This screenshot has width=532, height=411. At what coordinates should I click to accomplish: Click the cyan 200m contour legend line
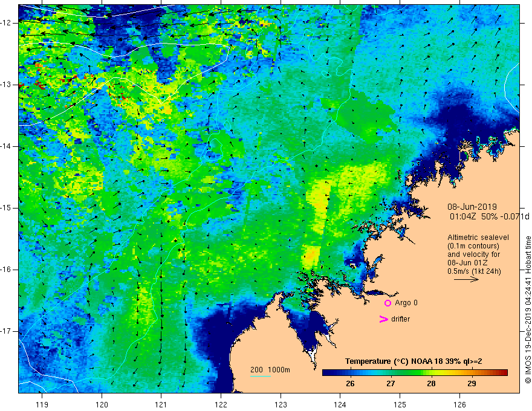260,376
